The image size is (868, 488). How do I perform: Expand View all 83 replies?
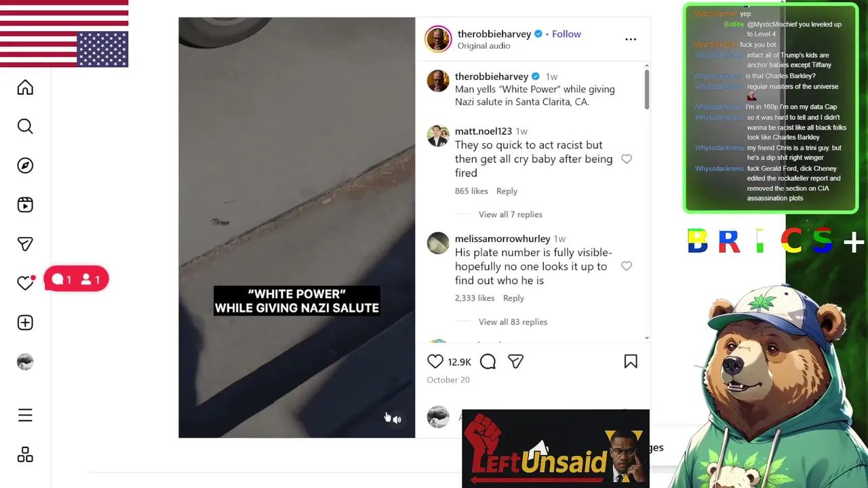pyautogui.click(x=513, y=322)
